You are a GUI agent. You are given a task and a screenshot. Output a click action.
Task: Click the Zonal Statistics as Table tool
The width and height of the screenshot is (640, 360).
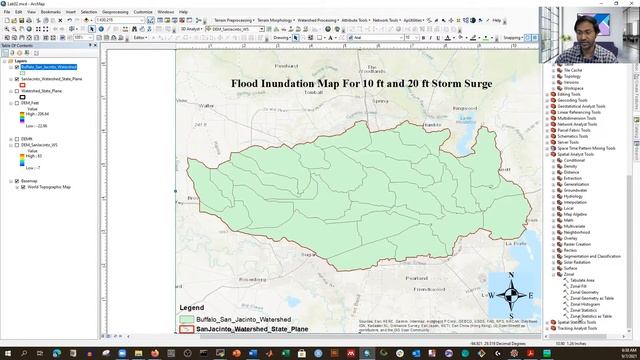591,316
